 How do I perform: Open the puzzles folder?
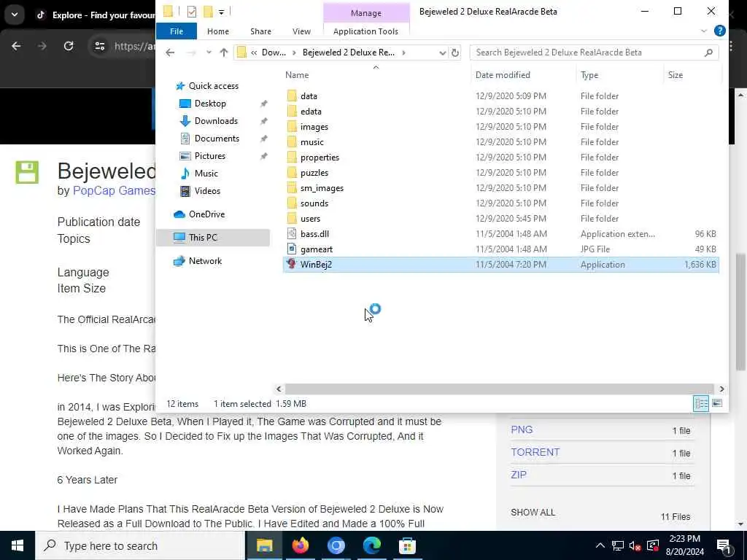(314, 172)
